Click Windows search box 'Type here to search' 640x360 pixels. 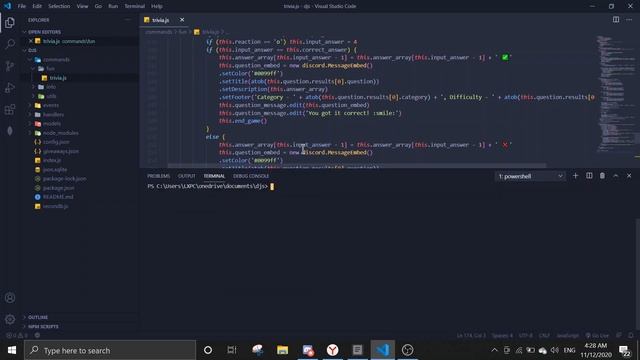click(x=110, y=350)
